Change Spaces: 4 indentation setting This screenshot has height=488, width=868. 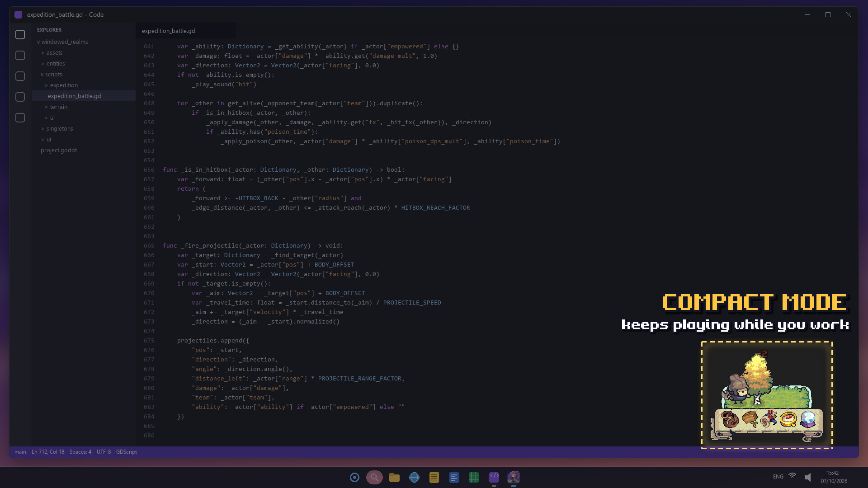80,452
